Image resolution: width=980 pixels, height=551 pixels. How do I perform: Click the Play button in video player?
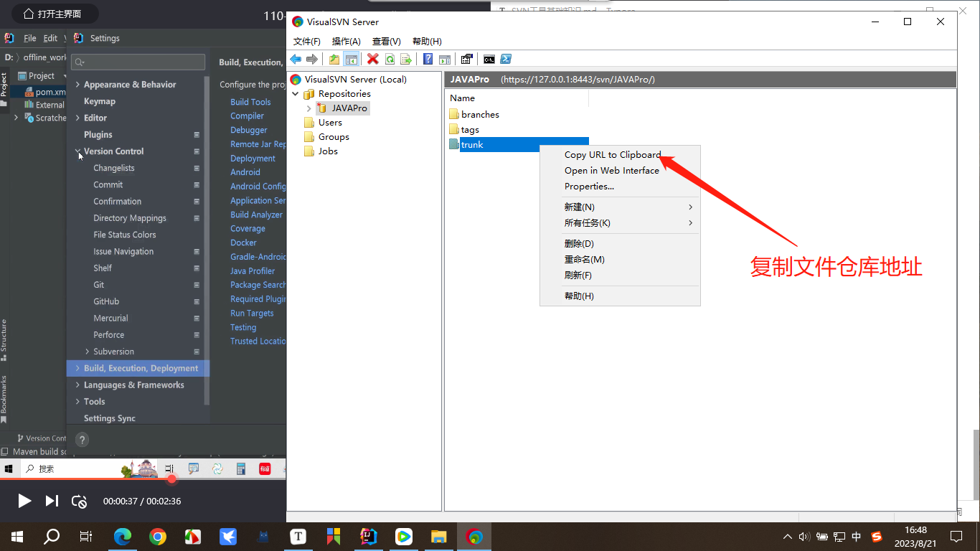pyautogui.click(x=24, y=501)
